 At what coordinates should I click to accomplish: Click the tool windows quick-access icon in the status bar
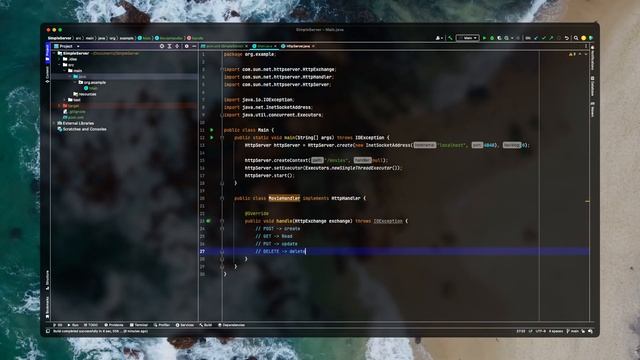click(x=48, y=331)
